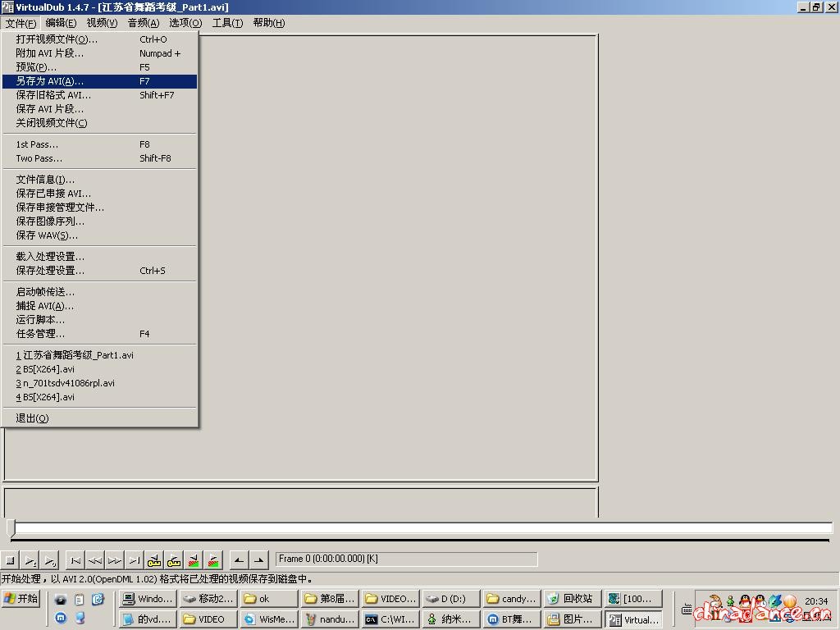Choose "保存 WAV" from the file menu
840x630 pixels.
tap(47, 235)
